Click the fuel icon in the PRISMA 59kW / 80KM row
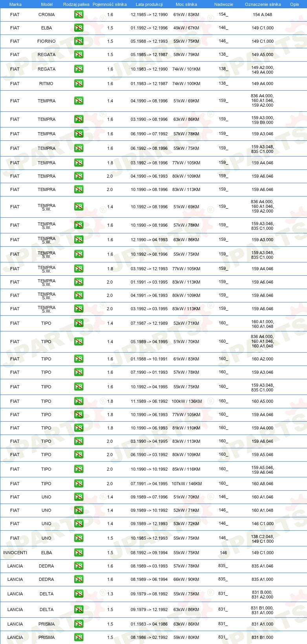 (x=79, y=637)
